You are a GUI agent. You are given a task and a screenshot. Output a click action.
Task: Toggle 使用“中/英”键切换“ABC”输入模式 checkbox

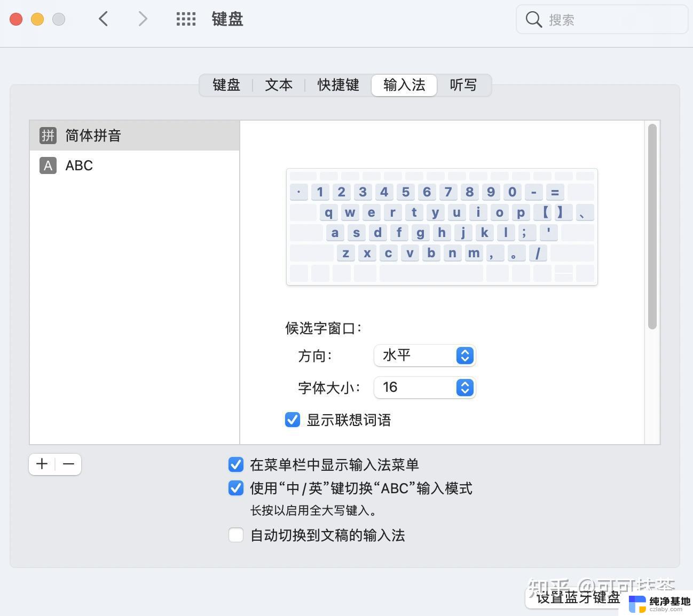click(236, 488)
